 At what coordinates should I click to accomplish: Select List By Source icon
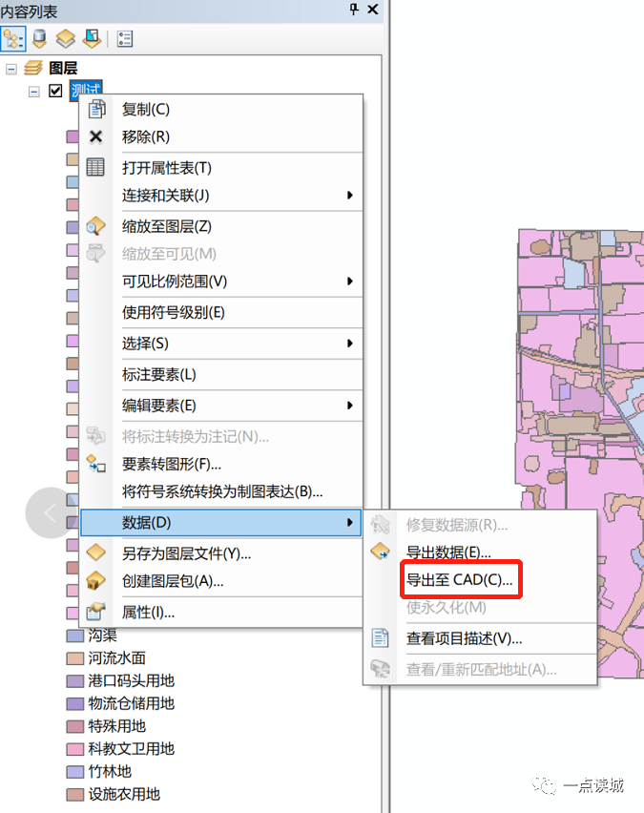(40, 39)
